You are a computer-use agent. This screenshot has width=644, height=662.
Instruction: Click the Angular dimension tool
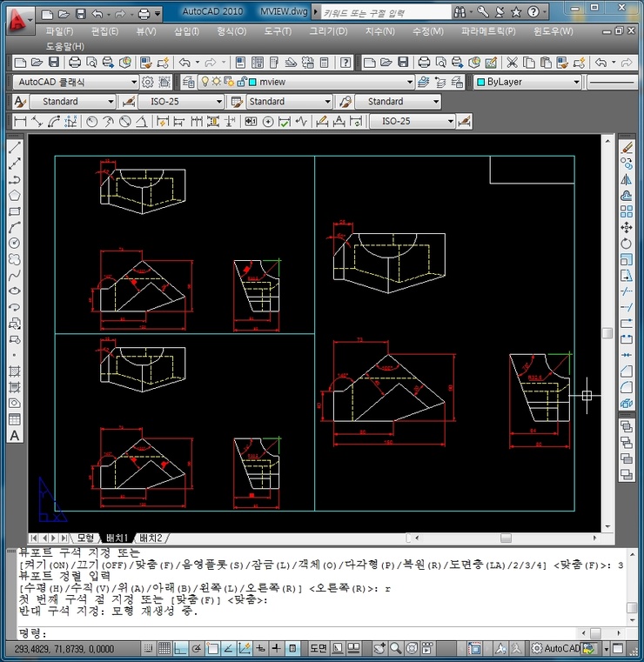tap(142, 122)
